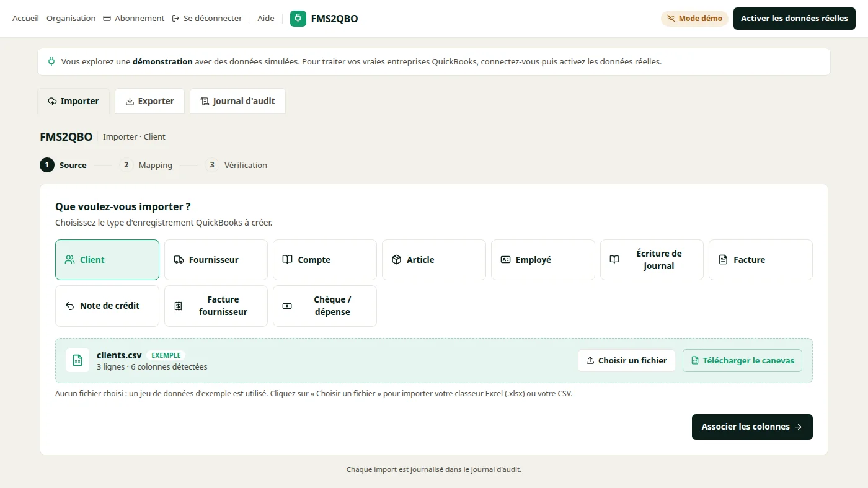Click the EXEMPLE badge

[166, 355]
